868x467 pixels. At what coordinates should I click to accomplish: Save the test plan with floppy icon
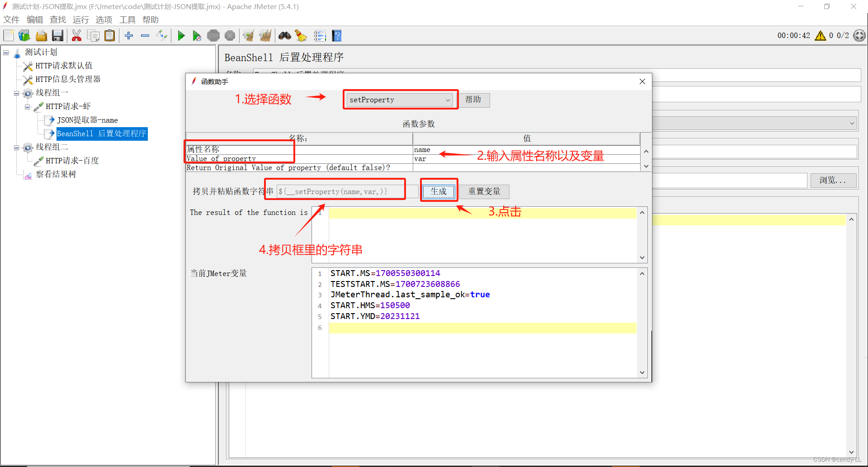click(57, 36)
